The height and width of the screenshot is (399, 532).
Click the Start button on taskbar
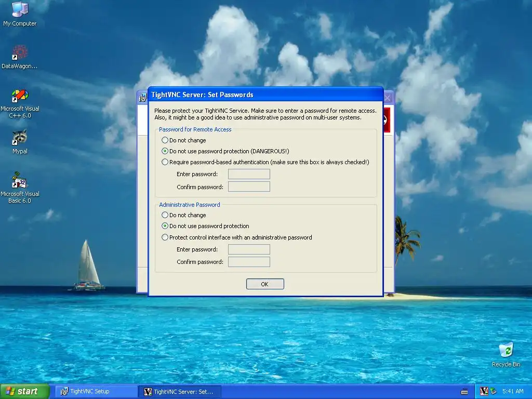[x=24, y=391]
